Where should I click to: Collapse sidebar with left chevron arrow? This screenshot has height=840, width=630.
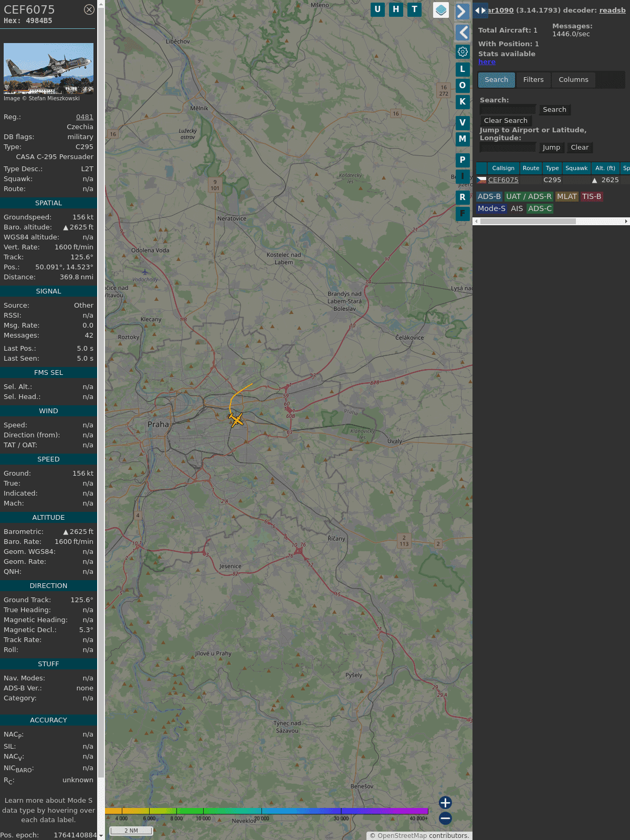[x=462, y=33]
